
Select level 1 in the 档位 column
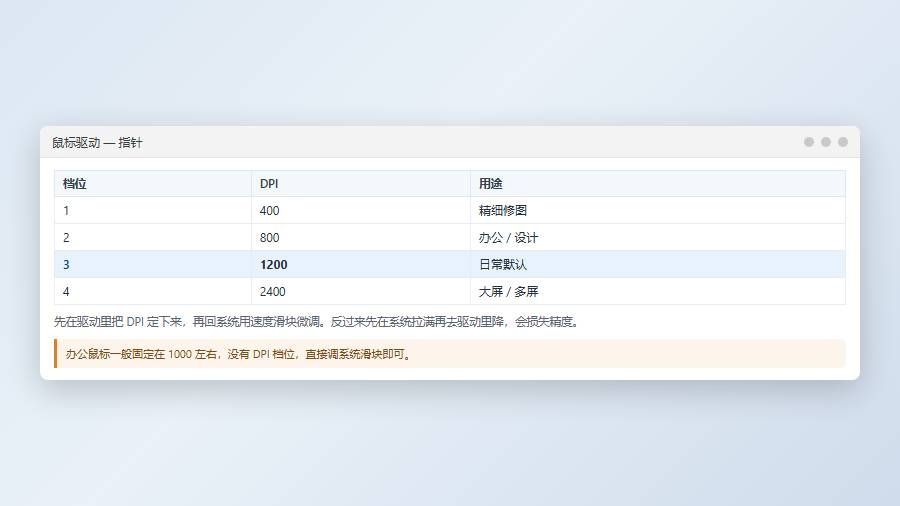click(153, 211)
